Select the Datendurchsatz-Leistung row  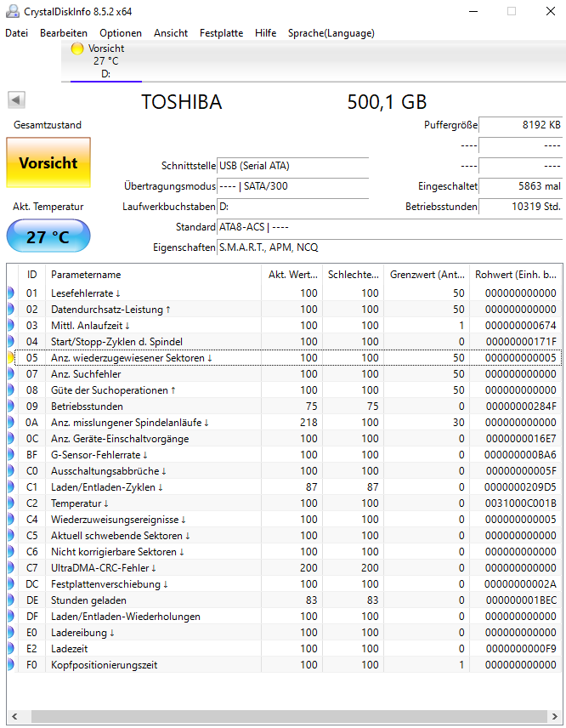285,310
